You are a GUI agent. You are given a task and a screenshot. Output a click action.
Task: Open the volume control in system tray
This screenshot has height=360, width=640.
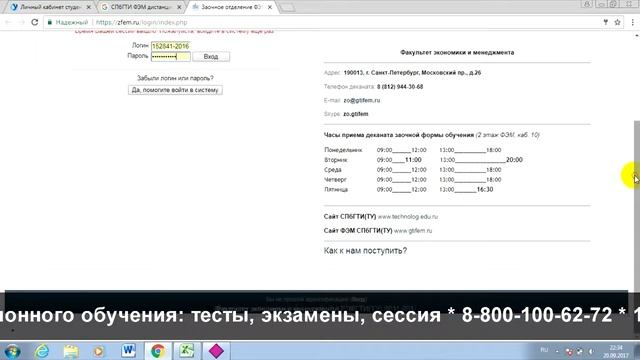coord(591,351)
